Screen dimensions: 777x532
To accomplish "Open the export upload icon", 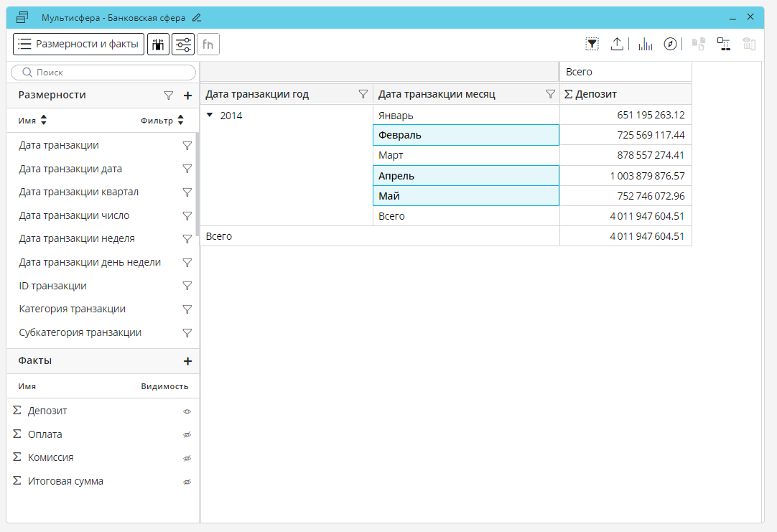I will point(617,45).
